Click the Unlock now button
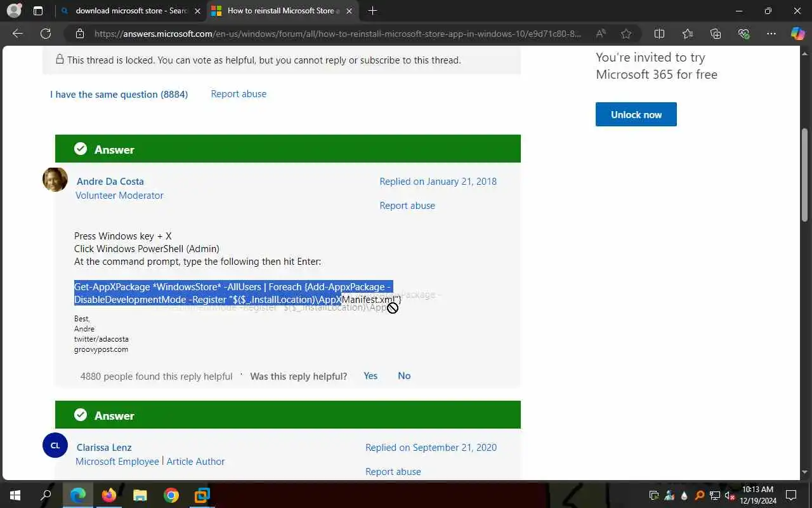This screenshot has height=508, width=812. [636, 114]
